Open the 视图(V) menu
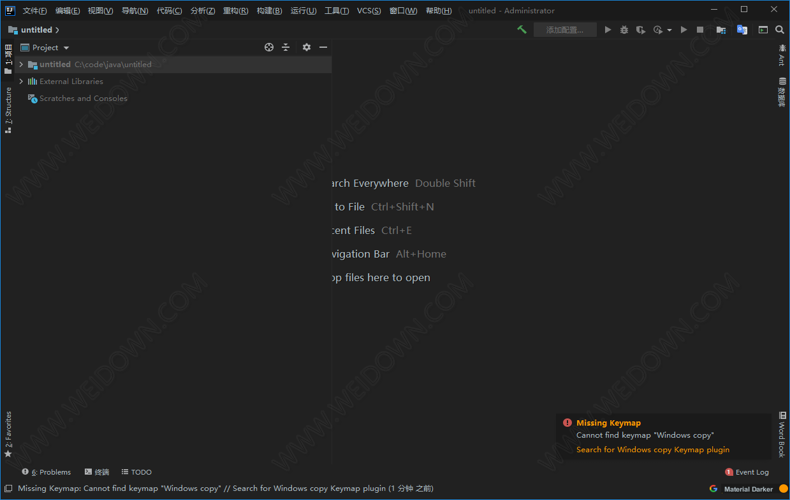This screenshot has height=500, width=790. click(x=100, y=11)
